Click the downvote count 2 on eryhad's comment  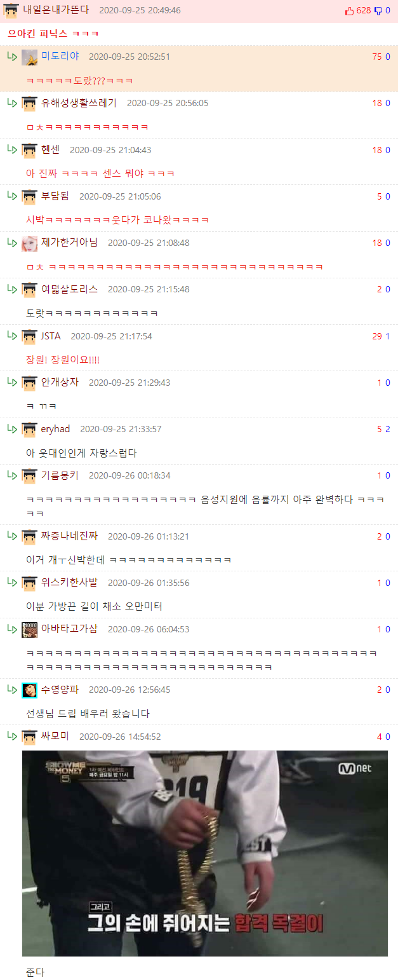pyautogui.click(x=388, y=429)
